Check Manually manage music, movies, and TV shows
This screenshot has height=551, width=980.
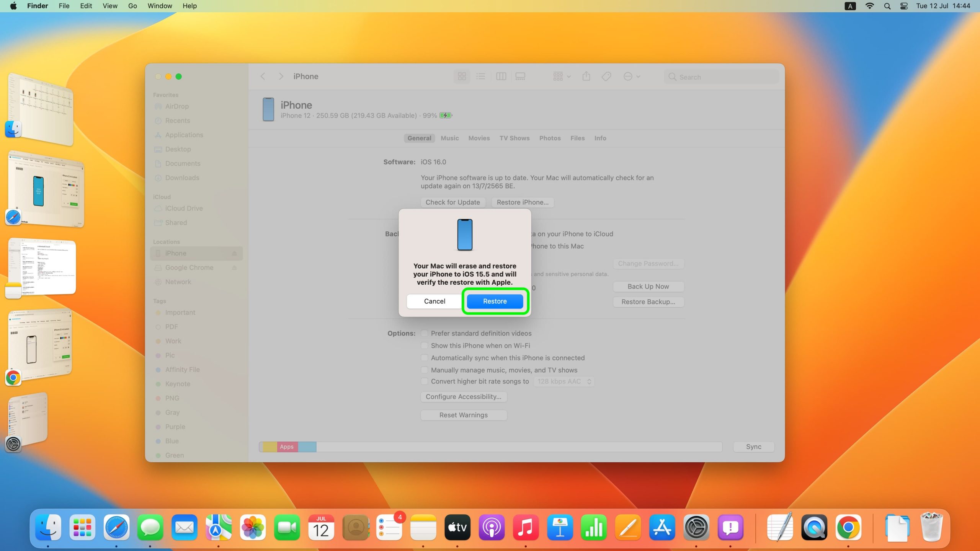(x=424, y=370)
